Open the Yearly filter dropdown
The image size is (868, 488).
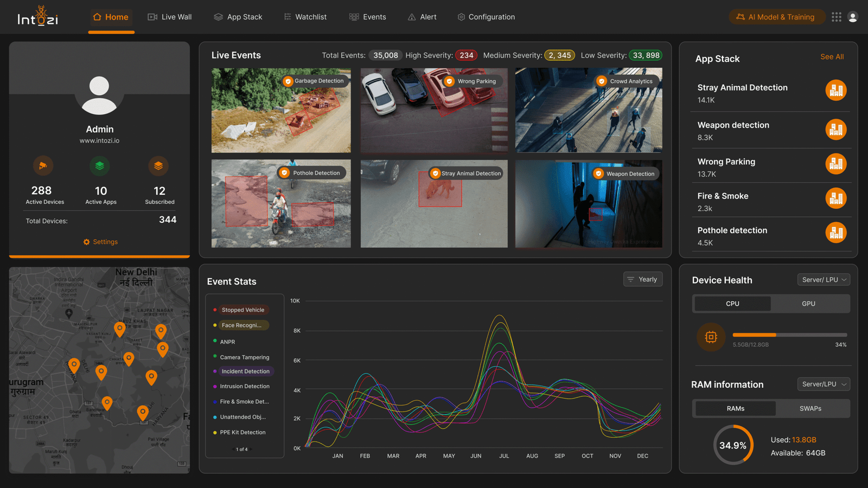tap(642, 279)
